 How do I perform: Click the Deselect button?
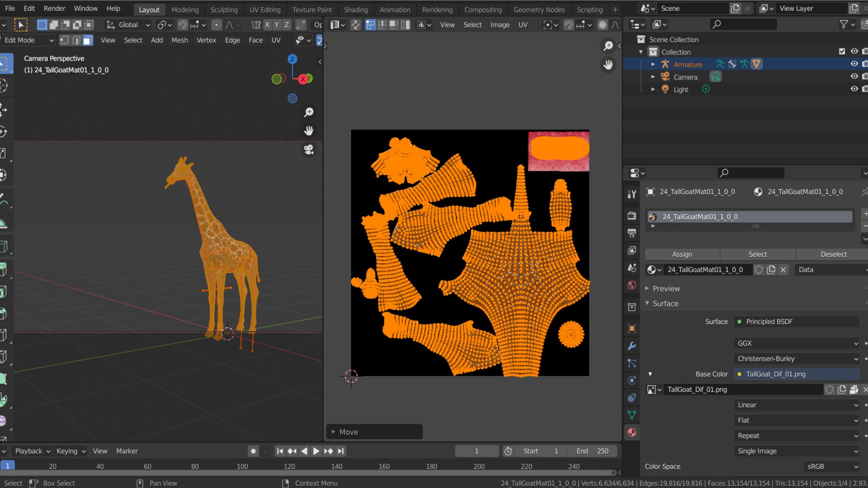833,254
